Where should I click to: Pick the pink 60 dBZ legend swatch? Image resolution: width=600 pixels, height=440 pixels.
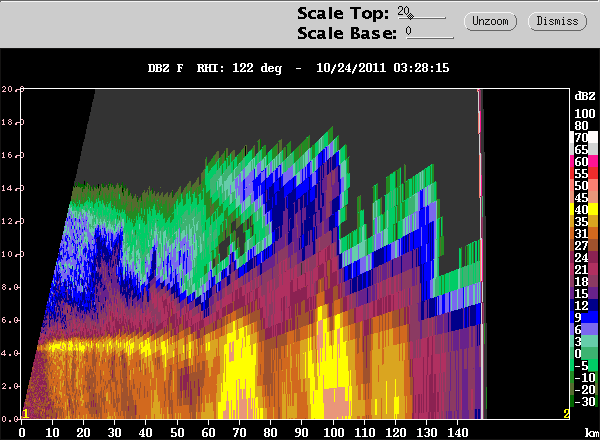coord(584,161)
